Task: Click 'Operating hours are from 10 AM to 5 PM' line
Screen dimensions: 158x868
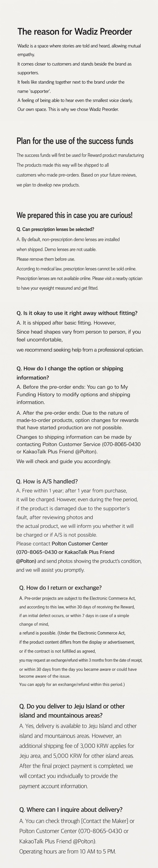Action: coord(68,851)
